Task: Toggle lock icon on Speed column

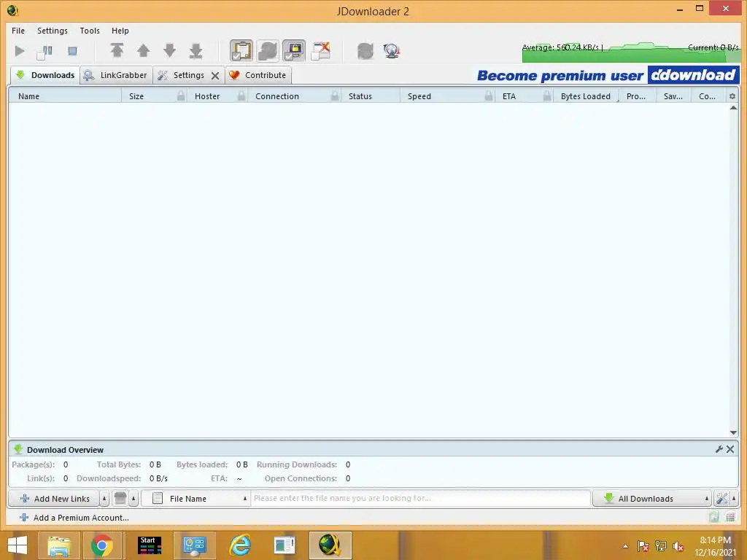Action: click(489, 96)
